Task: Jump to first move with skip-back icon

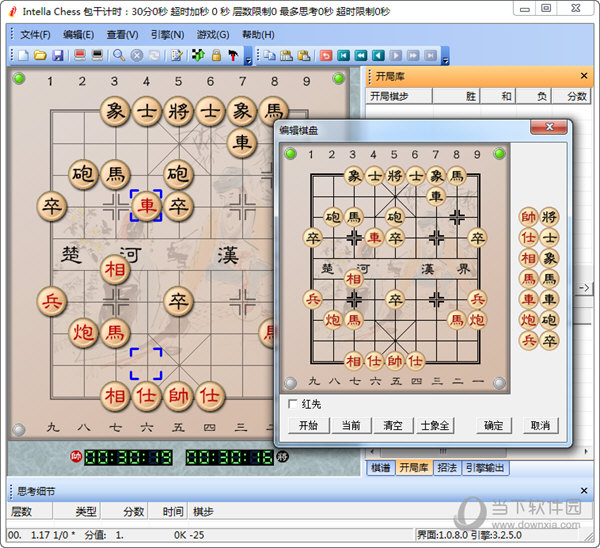Action: pos(343,55)
